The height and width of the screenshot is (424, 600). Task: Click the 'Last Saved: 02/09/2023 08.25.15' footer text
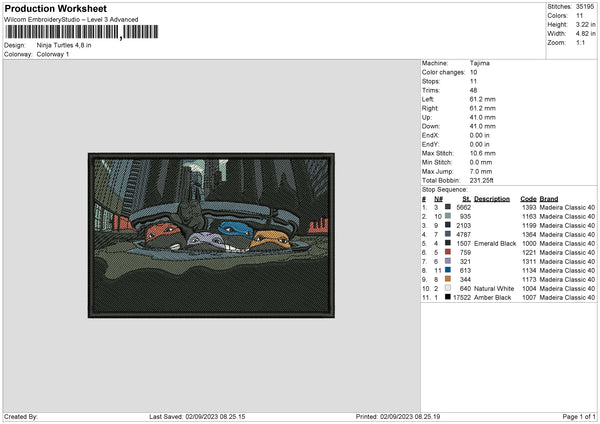tap(197, 417)
